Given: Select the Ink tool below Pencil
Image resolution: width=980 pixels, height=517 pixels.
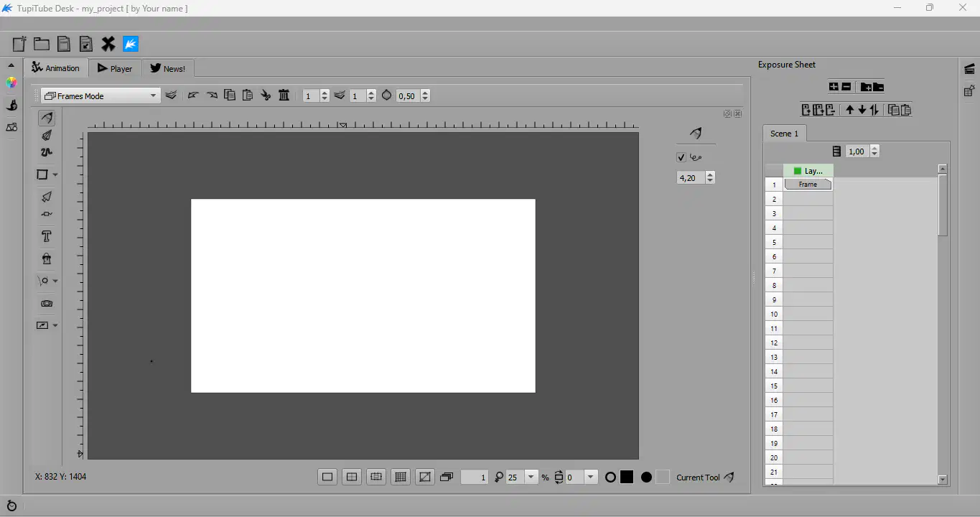Looking at the screenshot, I should (47, 135).
